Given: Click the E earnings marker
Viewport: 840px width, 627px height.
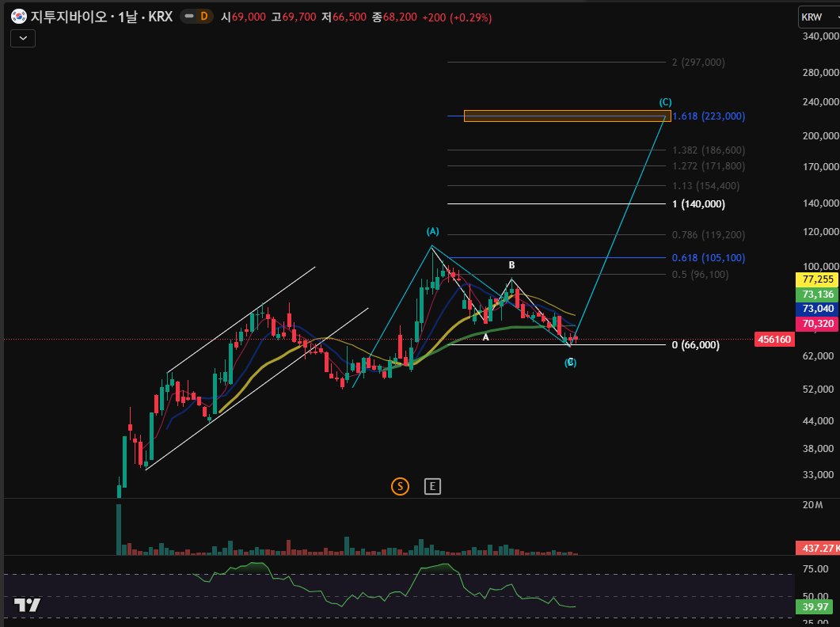Looking at the screenshot, I should [x=432, y=487].
